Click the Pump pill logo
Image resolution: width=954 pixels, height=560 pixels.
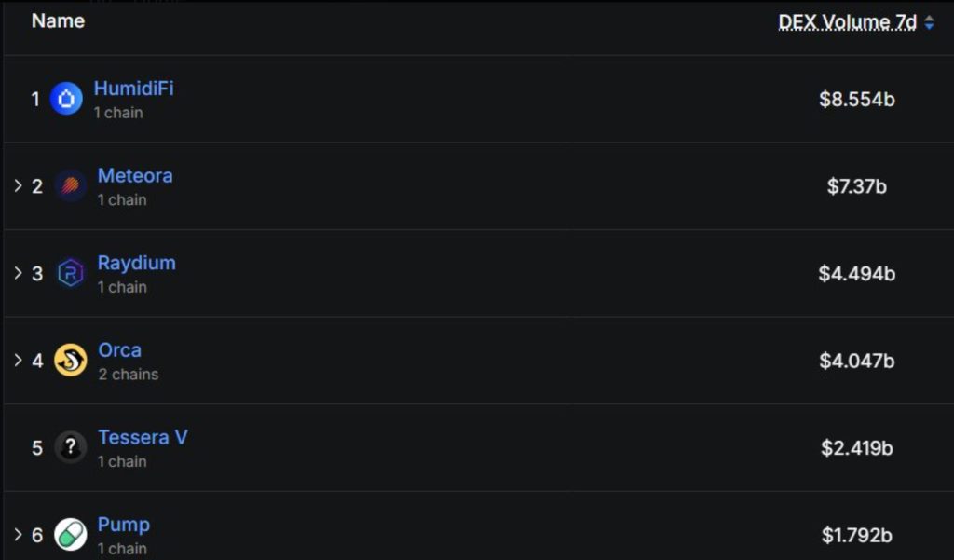click(70, 535)
